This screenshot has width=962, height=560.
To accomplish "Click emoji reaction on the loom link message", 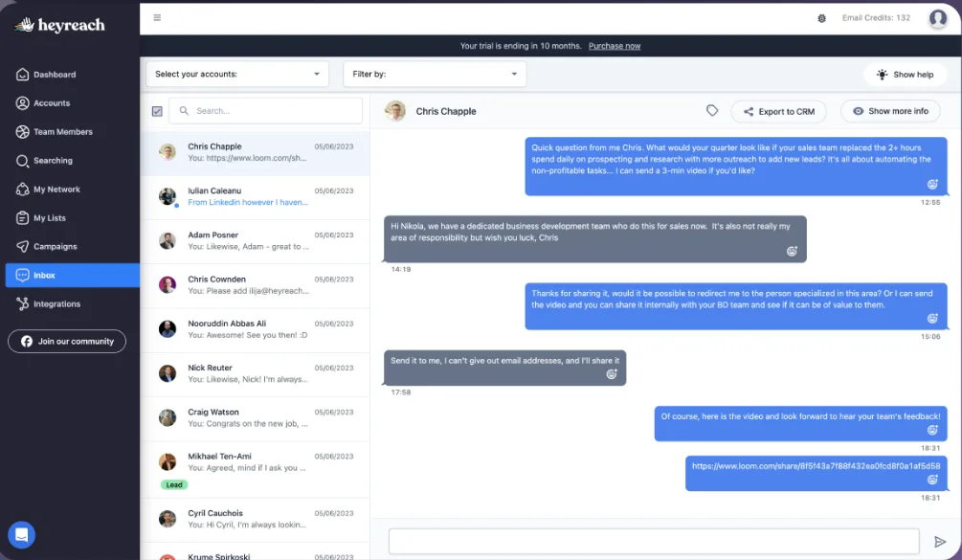I will pyautogui.click(x=932, y=480).
